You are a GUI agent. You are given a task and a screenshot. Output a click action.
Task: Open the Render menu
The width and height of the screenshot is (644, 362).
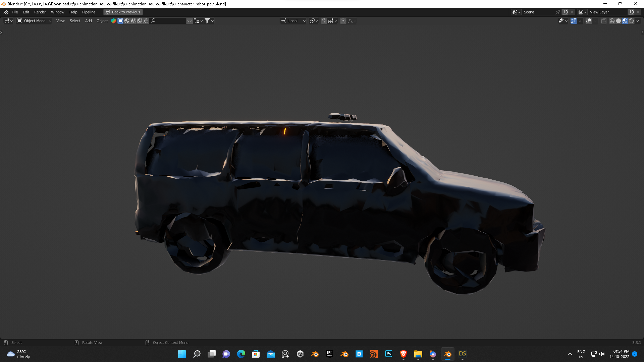coord(40,12)
